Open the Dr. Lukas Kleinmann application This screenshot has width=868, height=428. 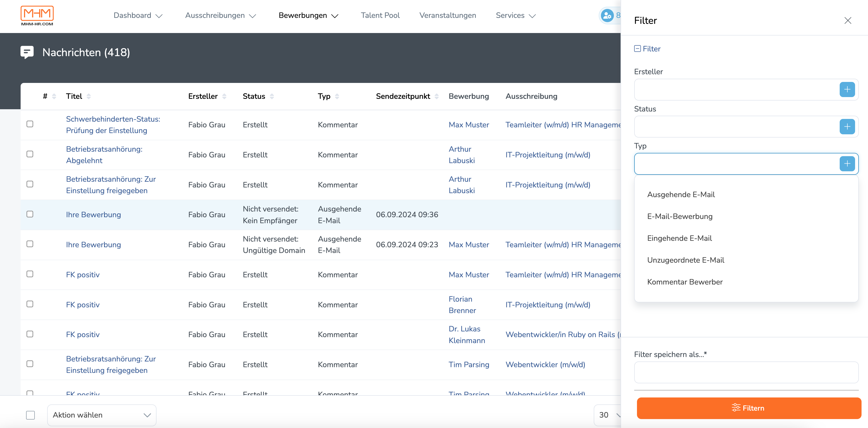[467, 334]
